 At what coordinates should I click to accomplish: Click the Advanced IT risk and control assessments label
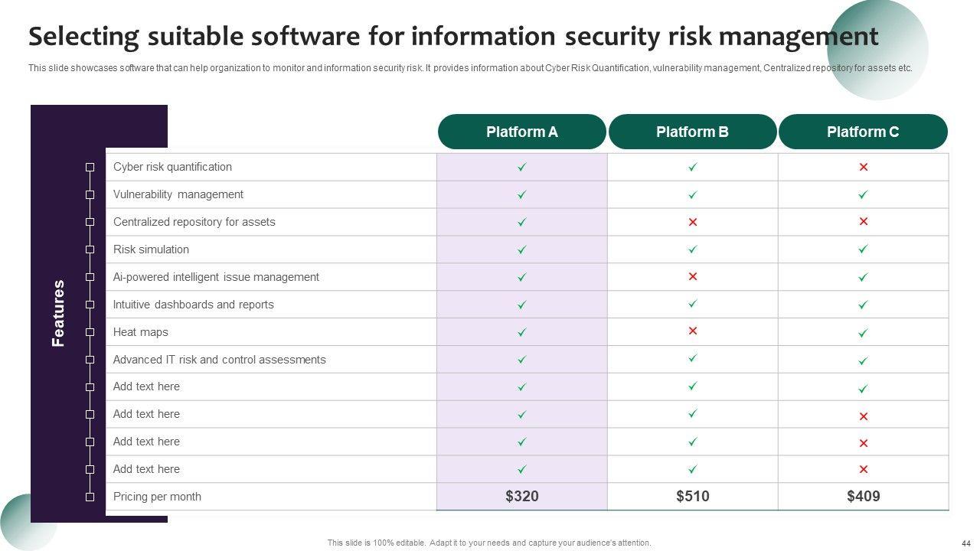point(219,360)
